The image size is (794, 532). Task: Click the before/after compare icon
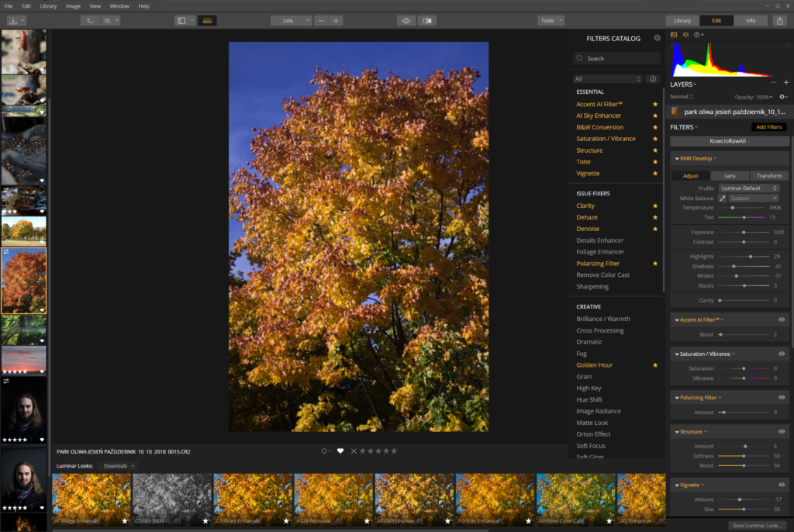point(427,21)
